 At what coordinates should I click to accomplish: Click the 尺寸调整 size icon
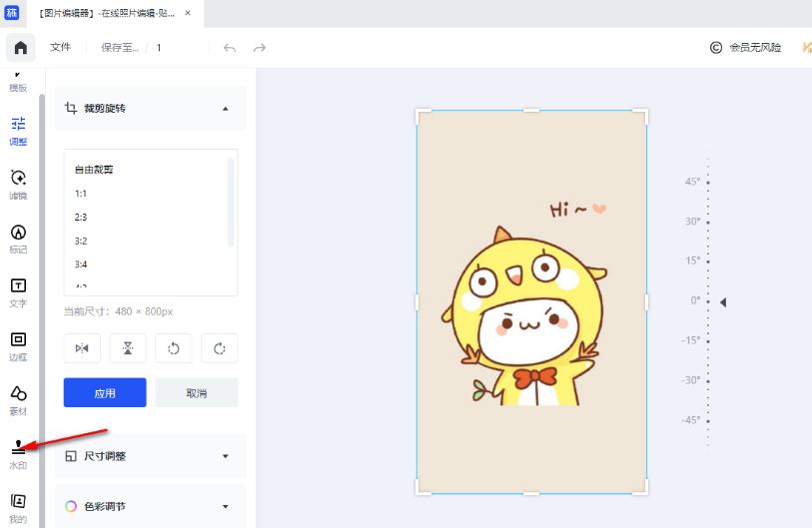point(71,456)
